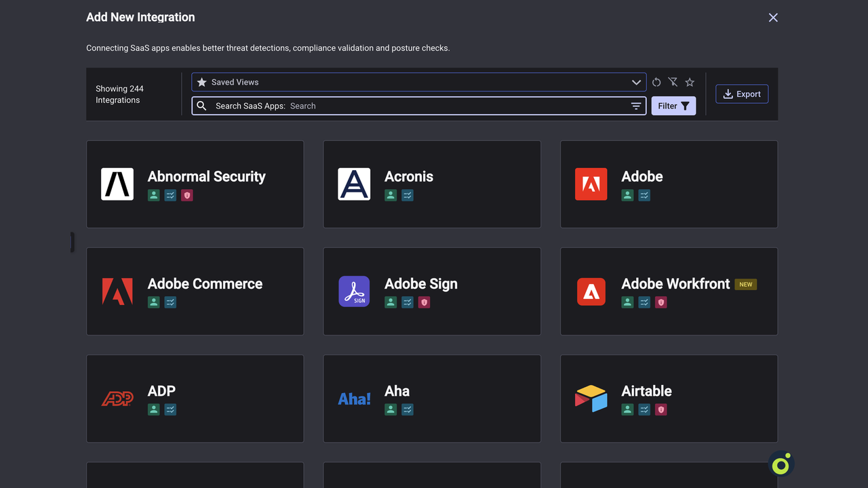
Task: Click the Abnormal Security logo
Action: coord(117,184)
